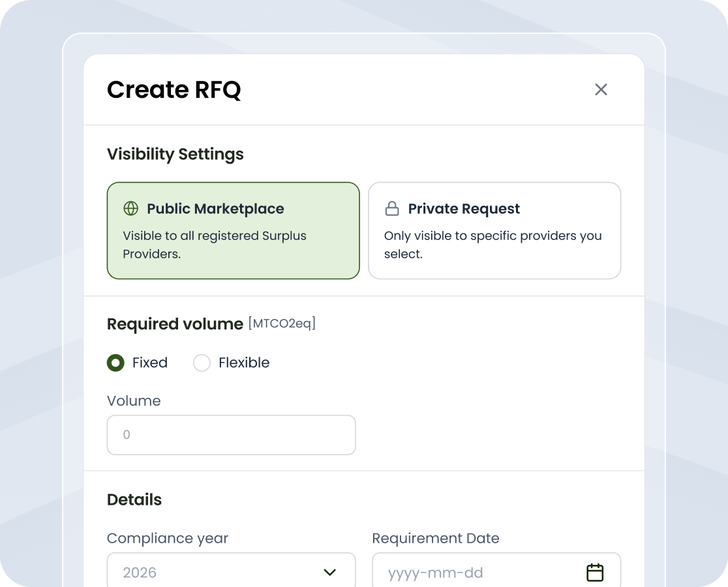Select the Public Marketplace visibility card
This screenshot has width=728, height=587.
click(x=233, y=230)
